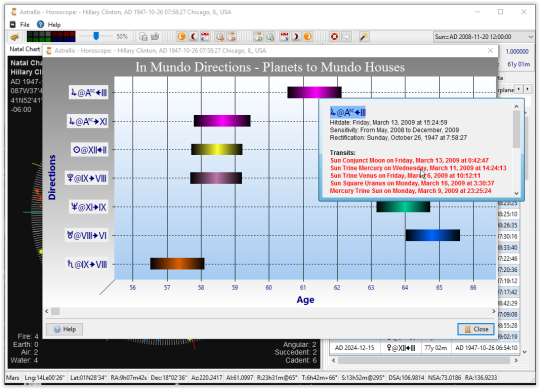Click the blue Uranus direction bar
Viewport: 540px width, 389px height.
[433, 235]
